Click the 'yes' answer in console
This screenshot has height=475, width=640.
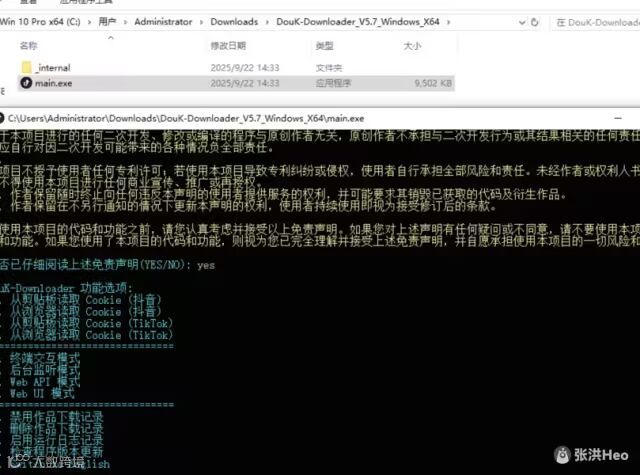pyautogui.click(x=206, y=265)
